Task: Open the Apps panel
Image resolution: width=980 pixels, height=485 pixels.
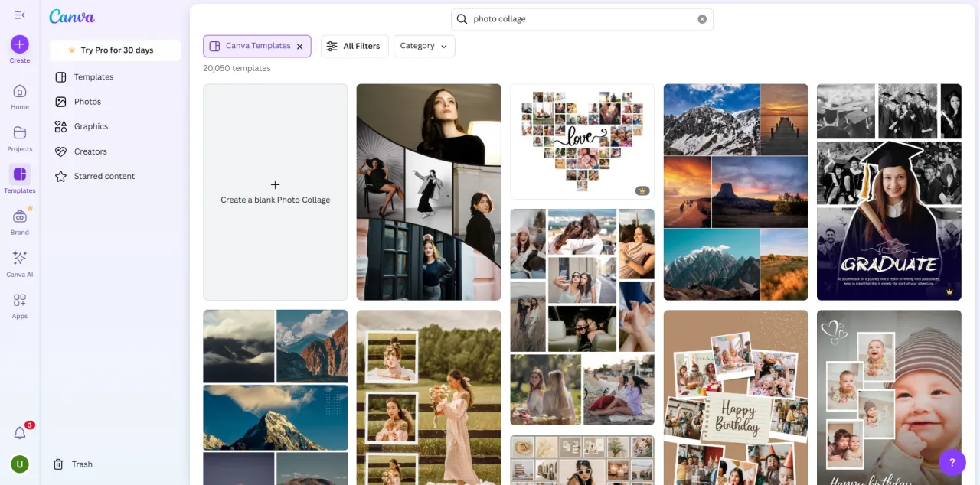Action: pos(19,304)
